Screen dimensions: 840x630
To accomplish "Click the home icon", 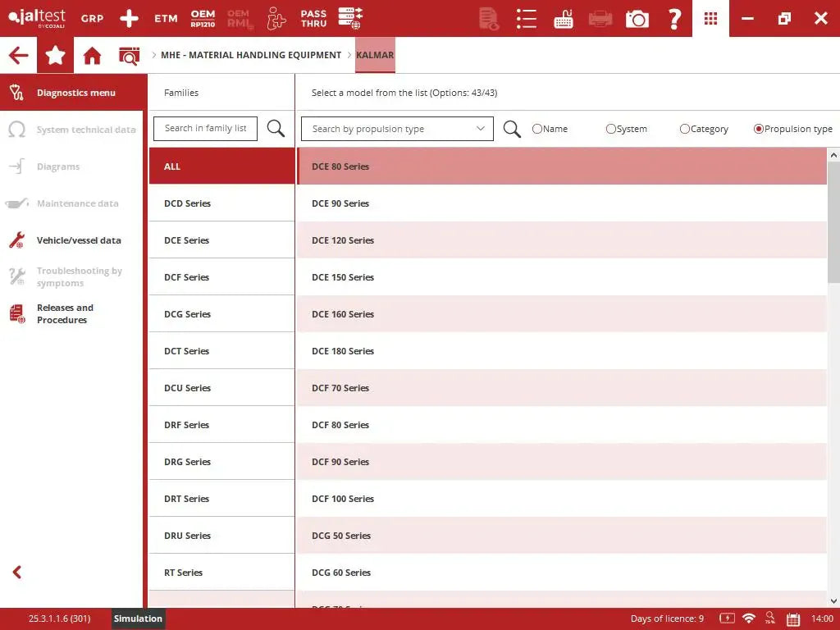I will (x=92, y=56).
